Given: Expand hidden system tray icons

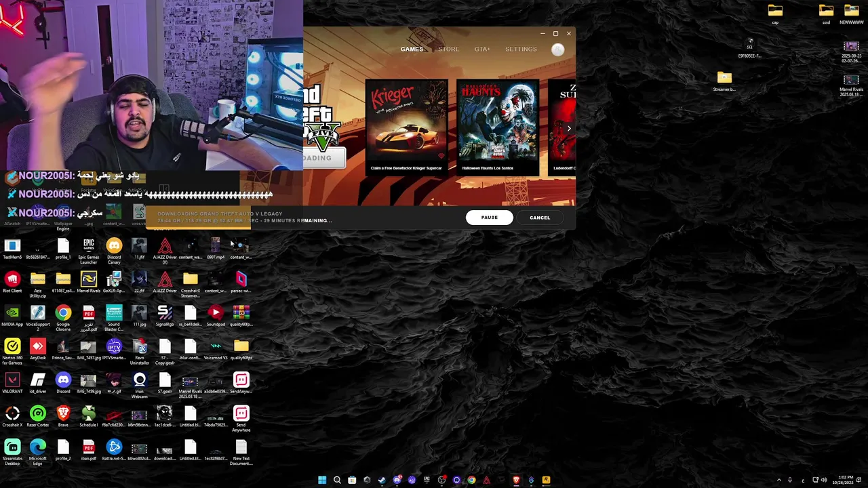Looking at the screenshot, I should pyautogui.click(x=778, y=480).
